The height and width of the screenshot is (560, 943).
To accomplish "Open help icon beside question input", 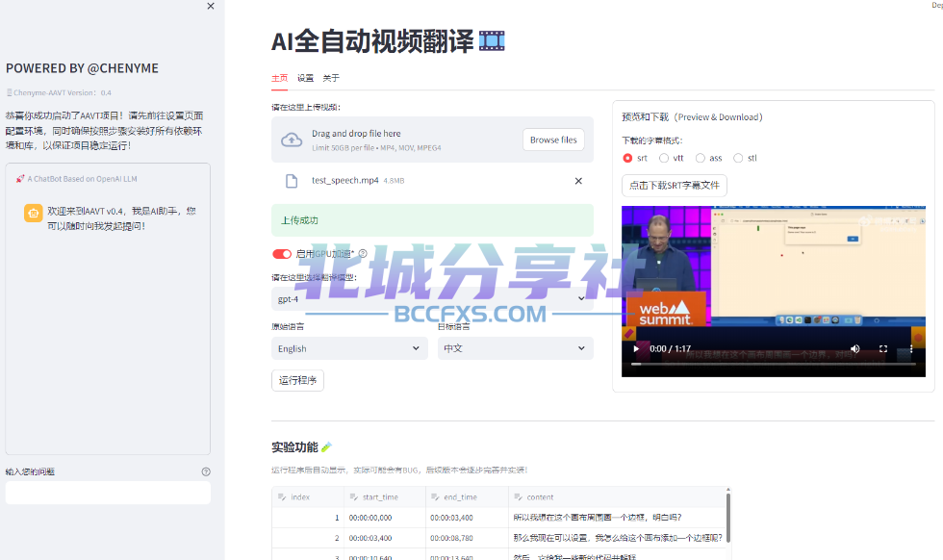I will pos(206,472).
